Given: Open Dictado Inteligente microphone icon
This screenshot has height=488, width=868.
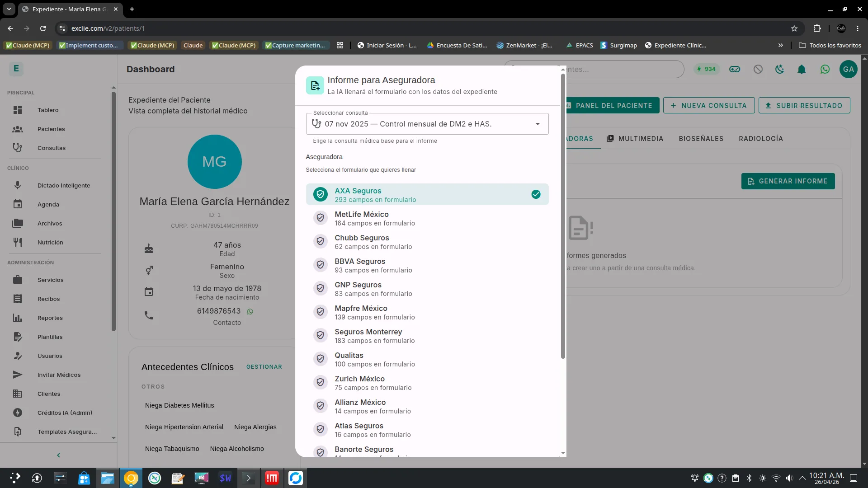Looking at the screenshot, I should pos(18,185).
